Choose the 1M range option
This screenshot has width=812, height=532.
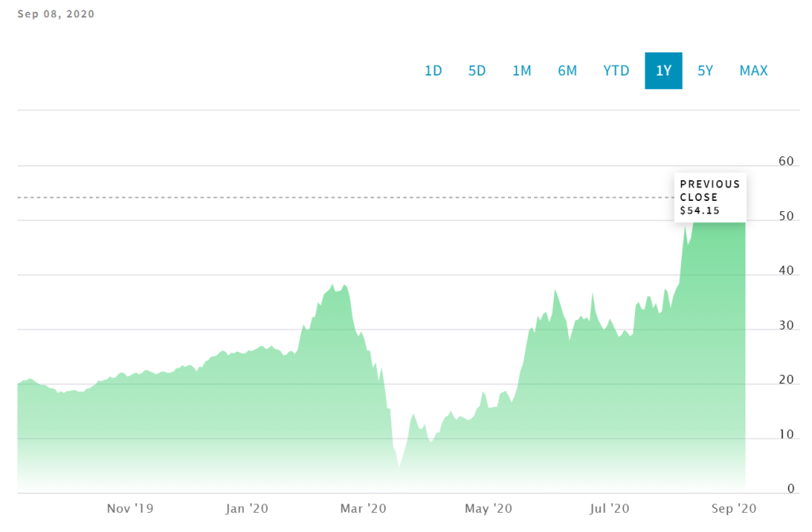coord(521,71)
